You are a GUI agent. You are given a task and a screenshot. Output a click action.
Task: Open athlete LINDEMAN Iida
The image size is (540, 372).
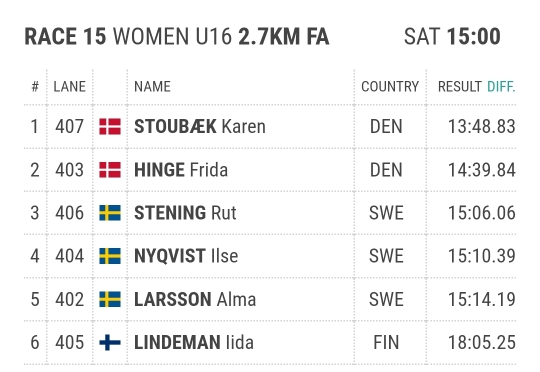194,342
